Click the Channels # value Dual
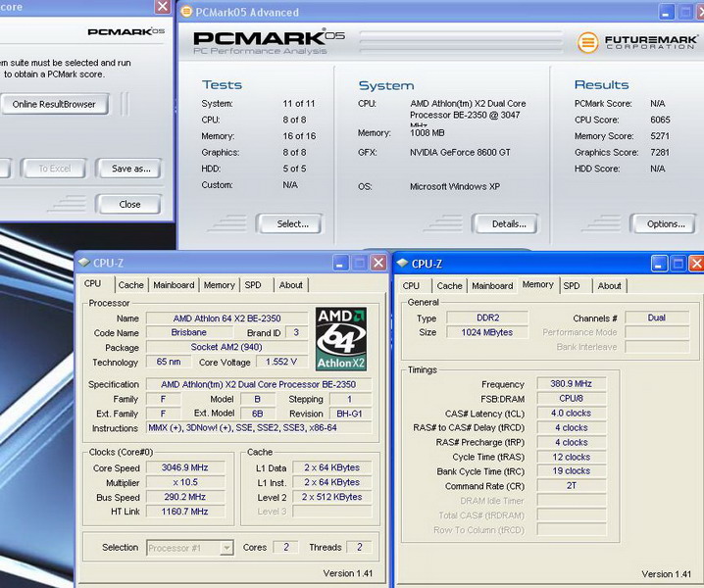 point(656,318)
